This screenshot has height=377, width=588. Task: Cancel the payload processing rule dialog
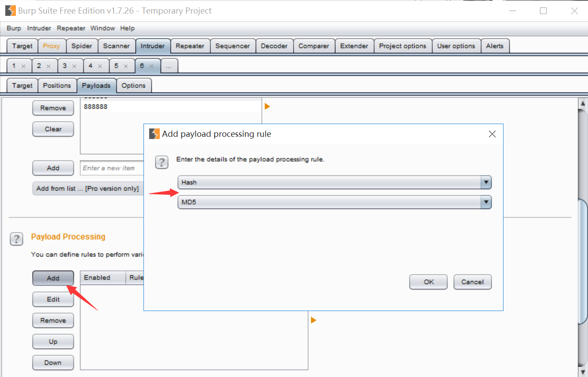click(472, 282)
